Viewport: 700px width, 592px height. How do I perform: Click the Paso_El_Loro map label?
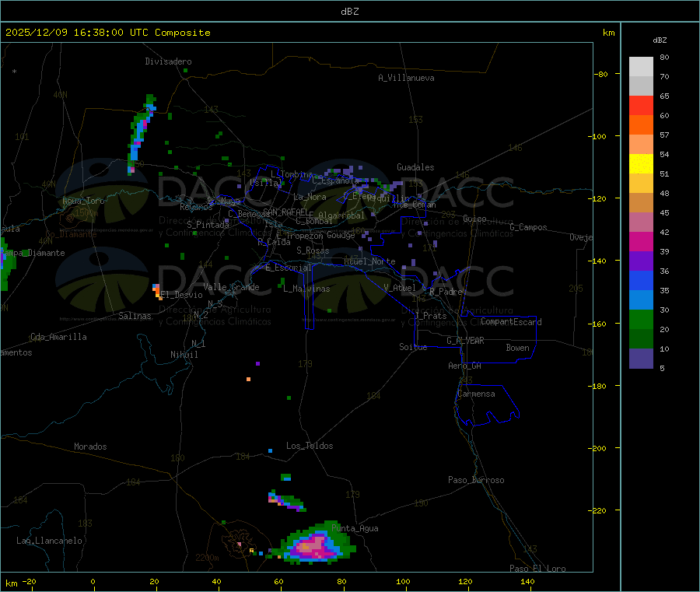coord(537,569)
